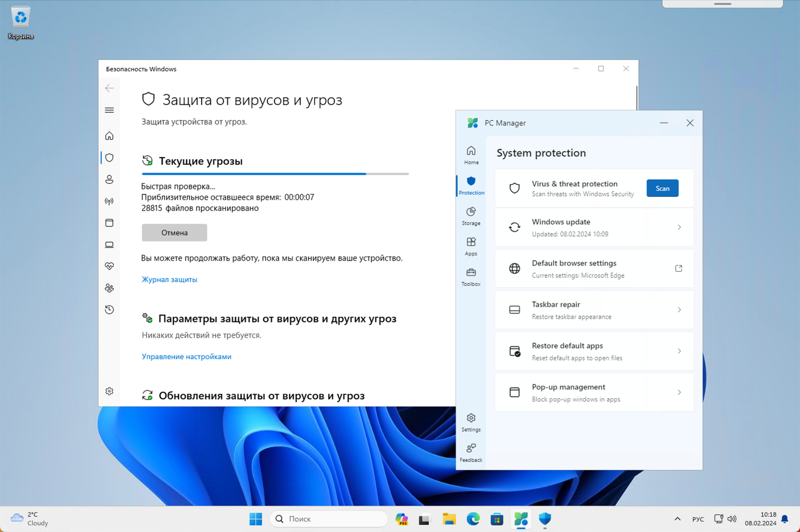Screen dimensions: 800x532
Task: Open Microsoft Edge from the taskbar
Action: pyautogui.click(x=473, y=519)
